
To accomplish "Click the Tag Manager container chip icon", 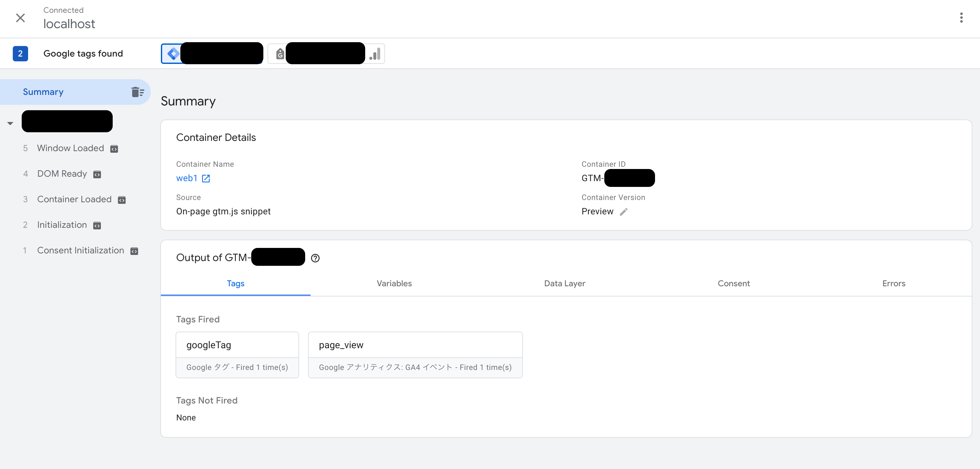I will 173,54.
